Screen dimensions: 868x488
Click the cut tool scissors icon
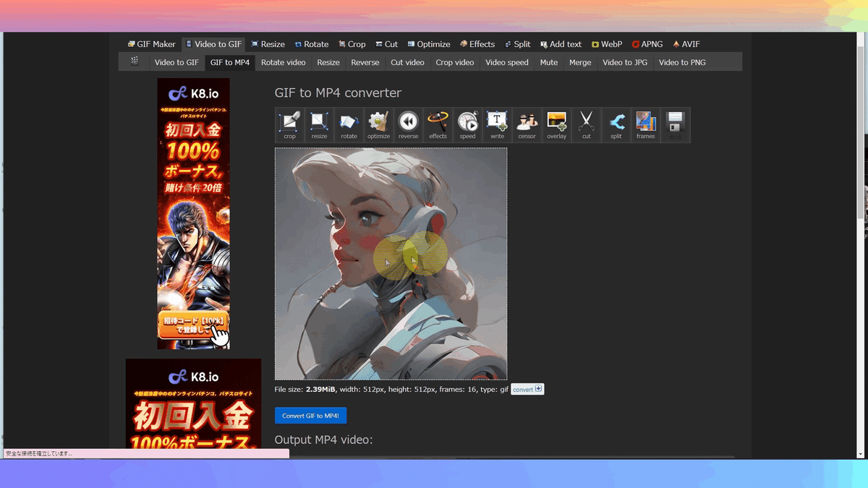(586, 125)
